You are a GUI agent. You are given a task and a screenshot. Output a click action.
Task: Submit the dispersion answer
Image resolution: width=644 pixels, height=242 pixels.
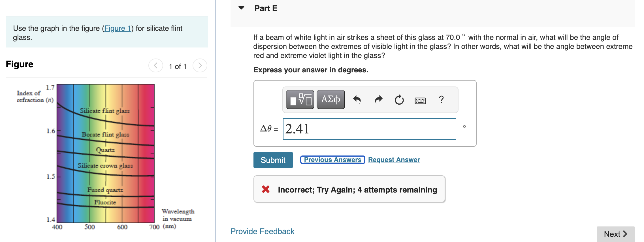point(273,160)
